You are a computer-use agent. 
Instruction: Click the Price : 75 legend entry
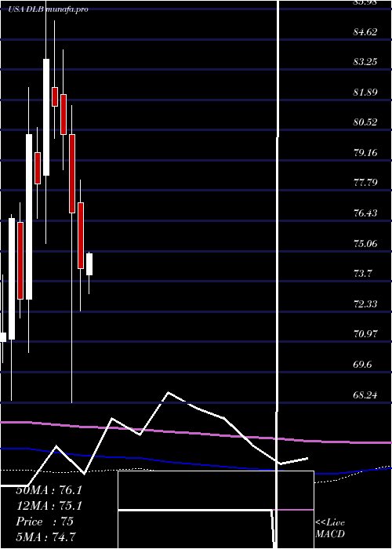point(45,522)
